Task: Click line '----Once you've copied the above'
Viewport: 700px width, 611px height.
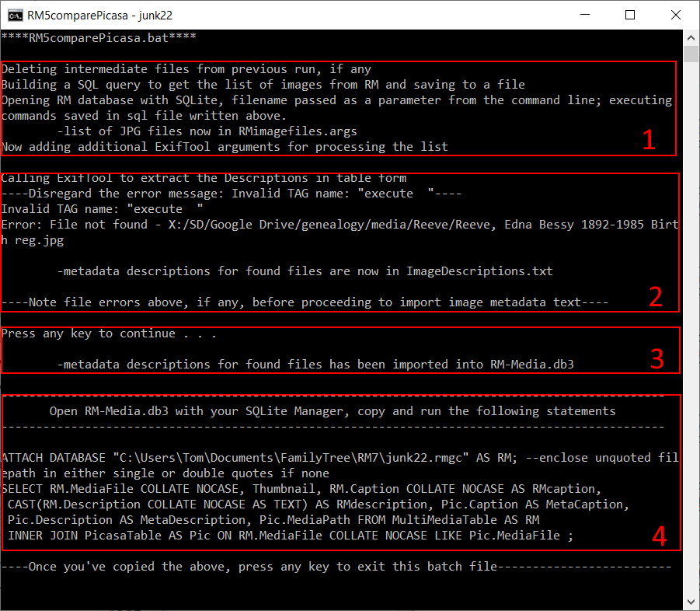Action: [x=336, y=567]
